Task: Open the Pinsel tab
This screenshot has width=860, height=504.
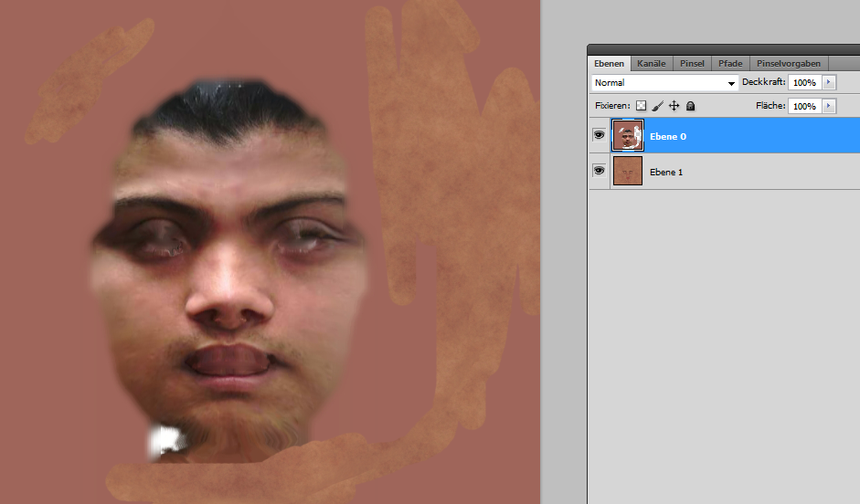Action: (692, 64)
